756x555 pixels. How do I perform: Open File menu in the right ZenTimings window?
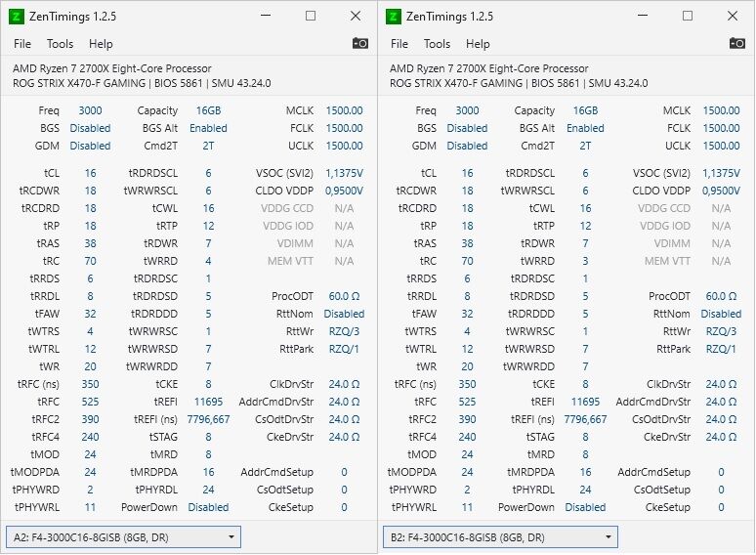(399, 44)
